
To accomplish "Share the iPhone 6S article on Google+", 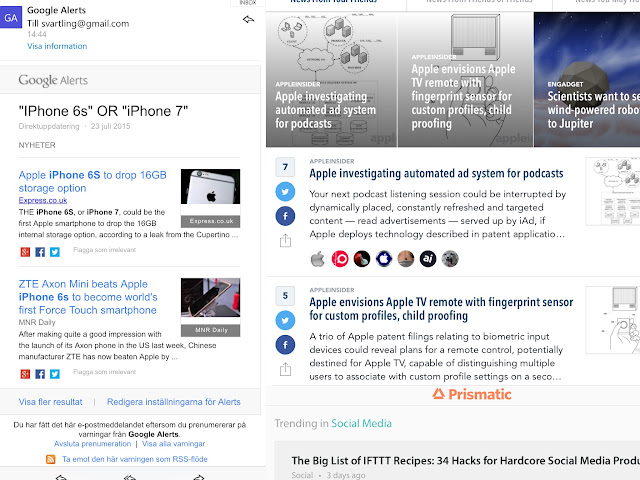I will pos(25,252).
